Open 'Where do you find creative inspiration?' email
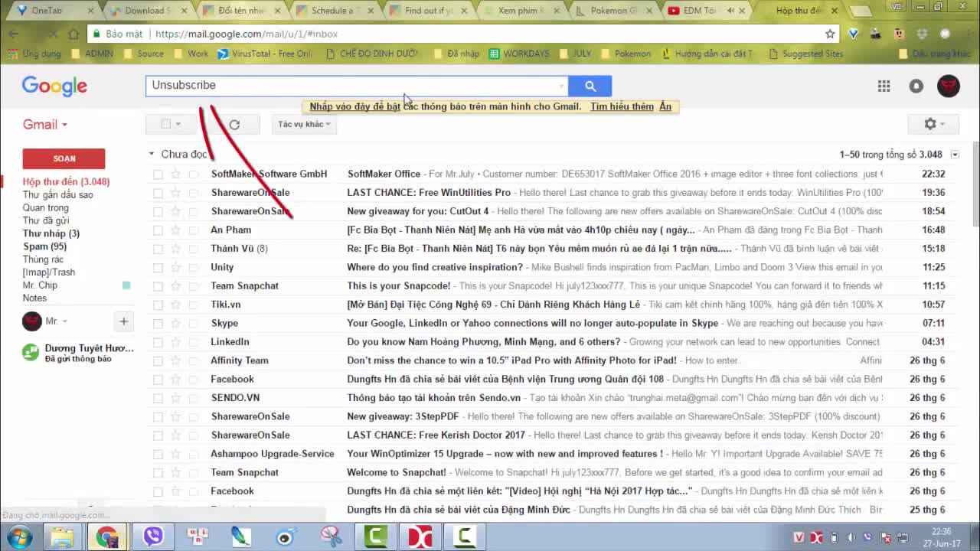Viewport: 980px width, 551px height. point(435,267)
